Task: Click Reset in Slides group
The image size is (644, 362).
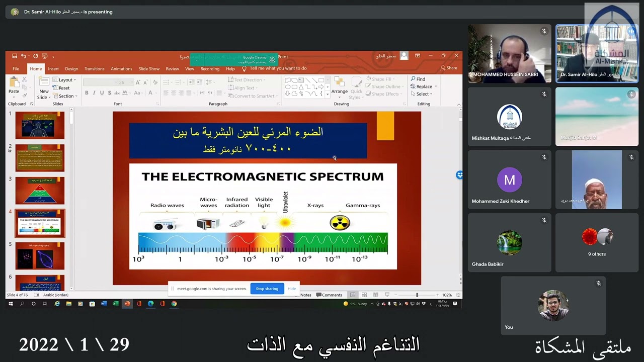Action: pyautogui.click(x=61, y=88)
